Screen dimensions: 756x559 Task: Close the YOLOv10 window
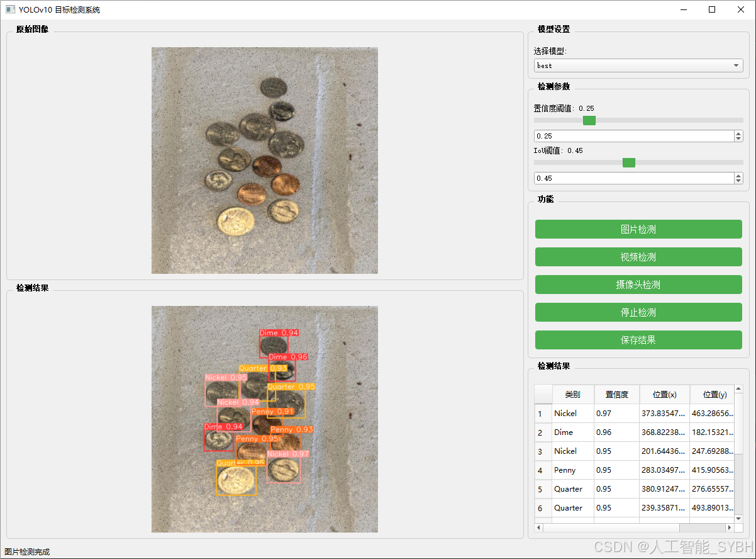coord(741,9)
